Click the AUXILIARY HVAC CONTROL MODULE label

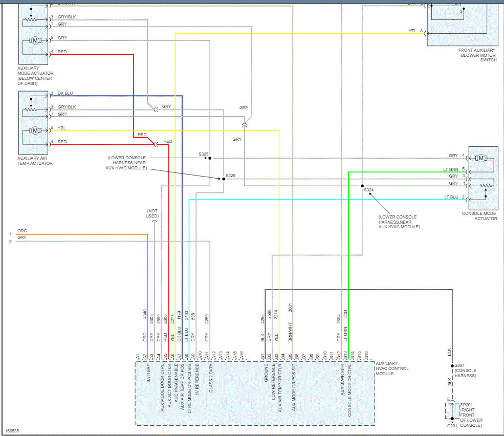(x=392, y=368)
